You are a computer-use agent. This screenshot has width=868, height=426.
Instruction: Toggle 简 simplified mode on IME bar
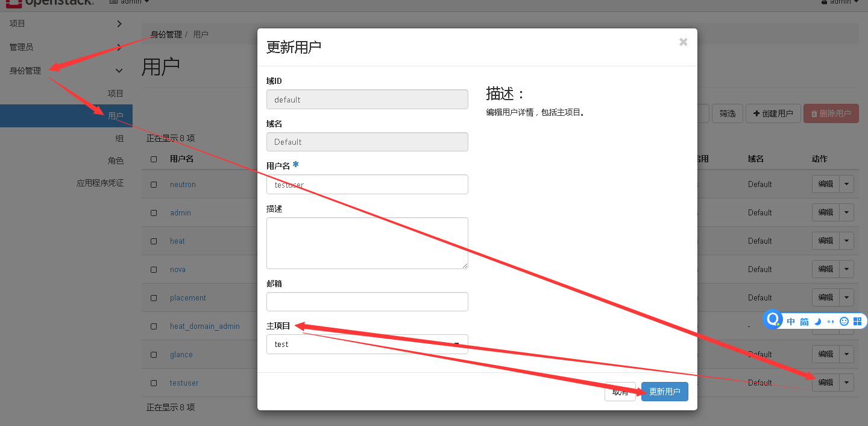(804, 322)
